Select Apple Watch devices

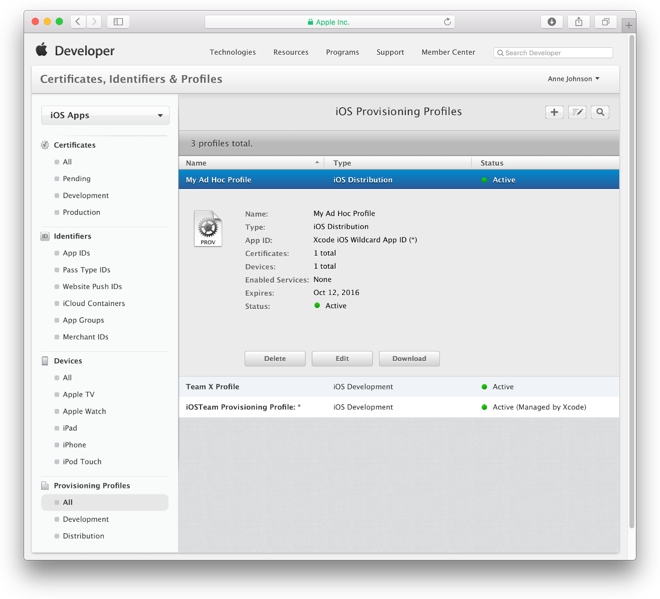84,411
